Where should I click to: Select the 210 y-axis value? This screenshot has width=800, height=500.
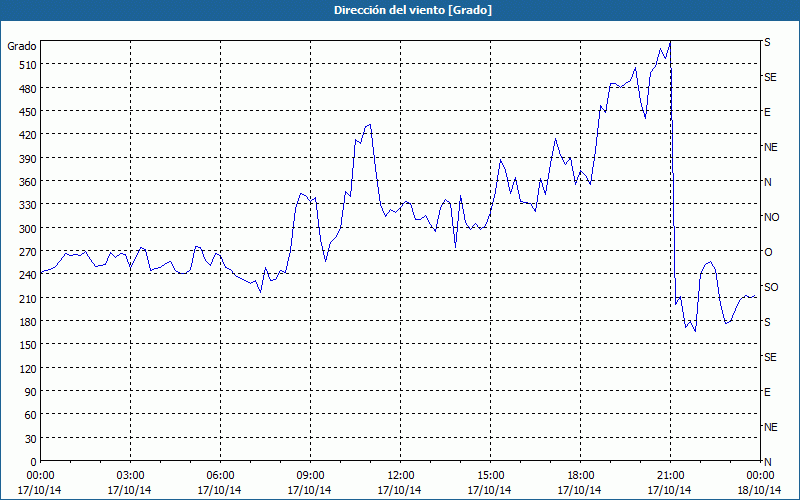click(29, 298)
